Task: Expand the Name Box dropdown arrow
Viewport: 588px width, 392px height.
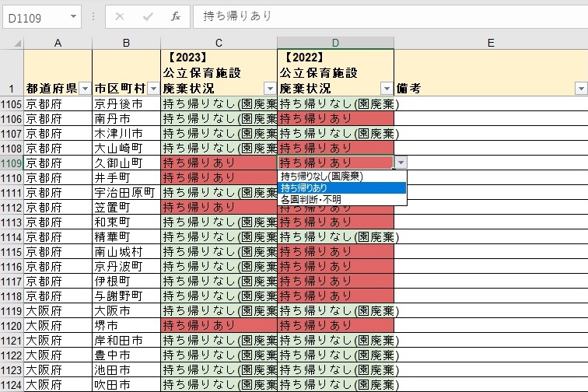Action: [73, 16]
